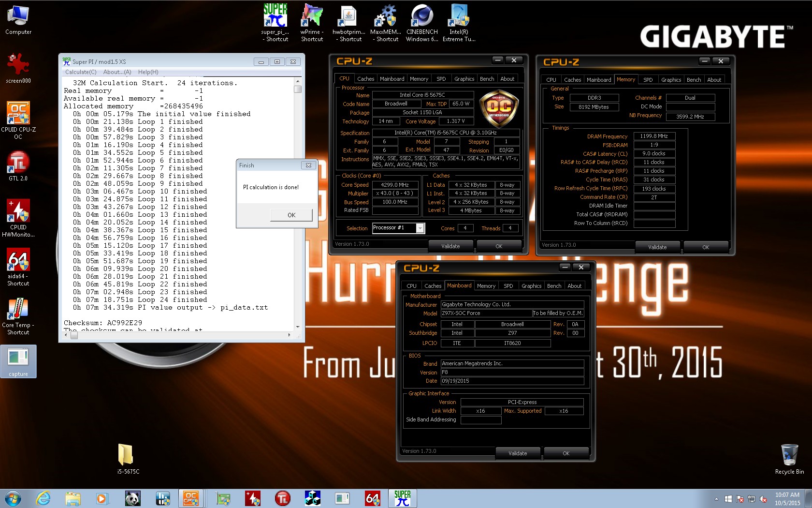This screenshot has width=812, height=508.
Task: Click OK in Mainboard tab window
Action: pyautogui.click(x=566, y=453)
